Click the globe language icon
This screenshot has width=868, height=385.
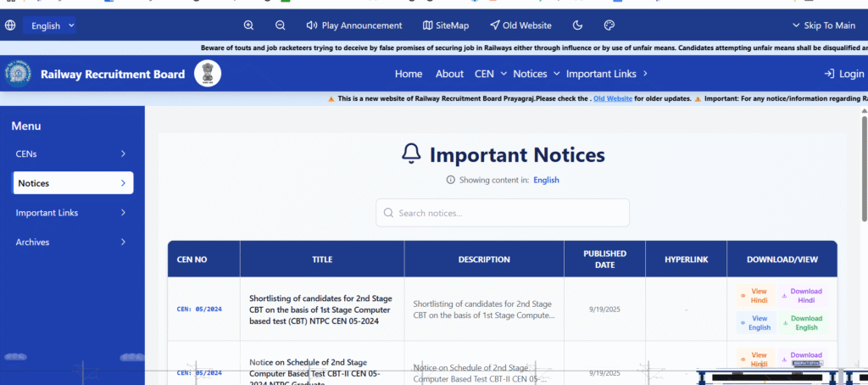point(10,25)
